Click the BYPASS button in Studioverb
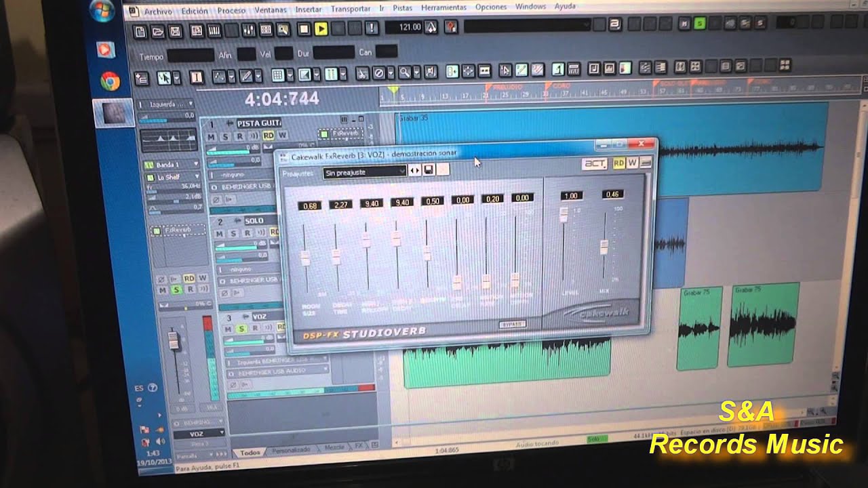Viewport: 868px width, 488px height. tap(512, 324)
